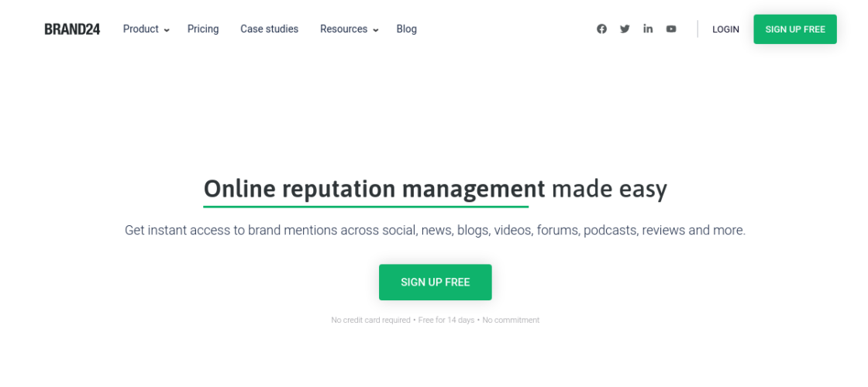The width and height of the screenshot is (868, 387).
Task: Open the Case studies page
Action: pyautogui.click(x=269, y=29)
